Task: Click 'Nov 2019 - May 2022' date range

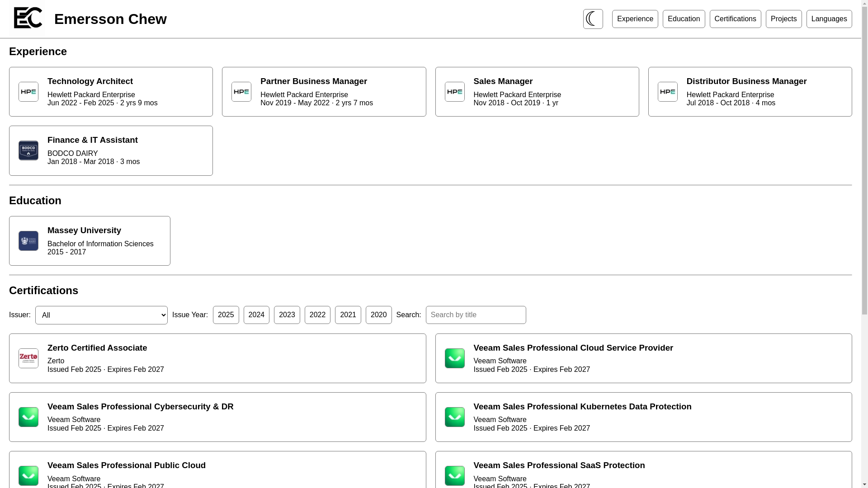Action: (295, 103)
